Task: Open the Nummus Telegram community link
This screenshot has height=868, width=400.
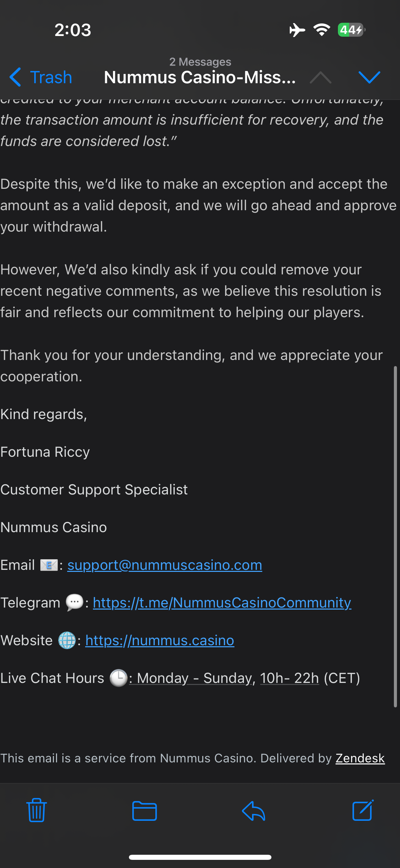Action: click(222, 603)
